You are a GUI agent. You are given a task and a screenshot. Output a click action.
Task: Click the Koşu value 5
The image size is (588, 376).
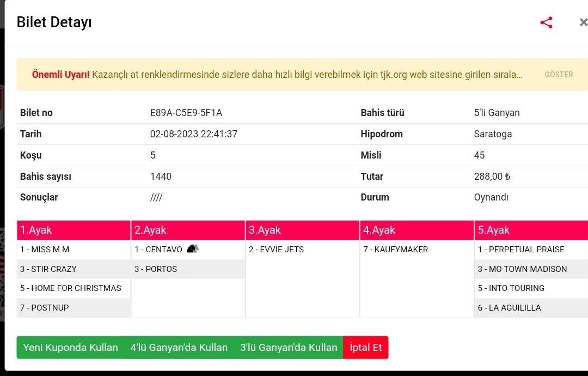152,155
